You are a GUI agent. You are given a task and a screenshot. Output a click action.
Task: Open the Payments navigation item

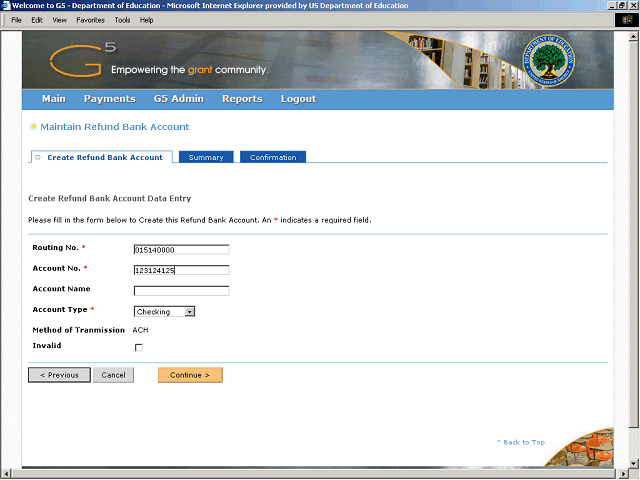[109, 99]
